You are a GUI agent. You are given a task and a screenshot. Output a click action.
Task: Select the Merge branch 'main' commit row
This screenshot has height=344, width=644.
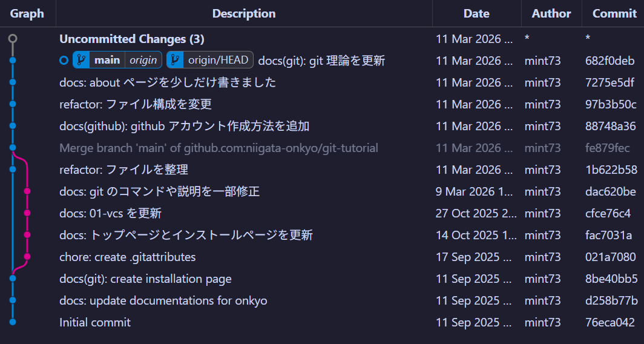pos(218,148)
